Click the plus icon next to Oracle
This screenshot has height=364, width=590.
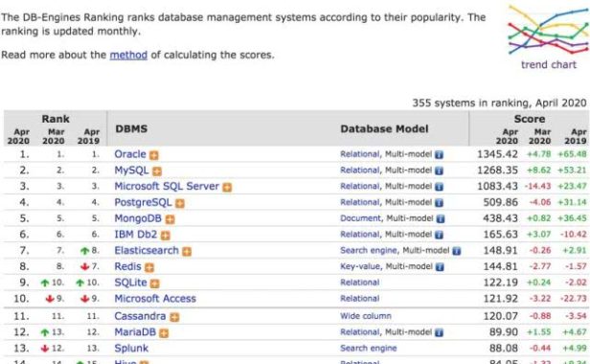[154, 155]
